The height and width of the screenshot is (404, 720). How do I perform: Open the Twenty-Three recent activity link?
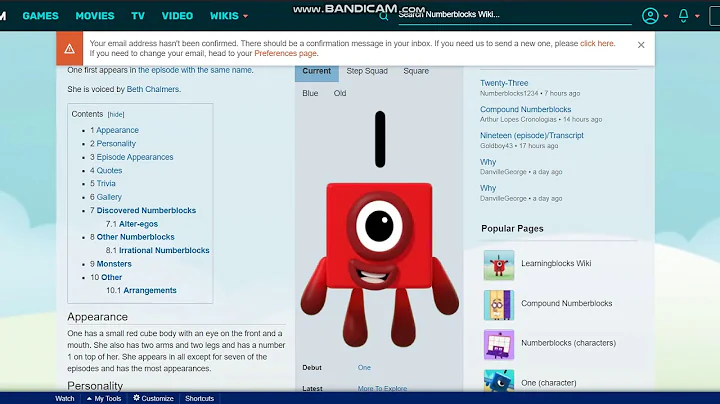click(x=504, y=83)
